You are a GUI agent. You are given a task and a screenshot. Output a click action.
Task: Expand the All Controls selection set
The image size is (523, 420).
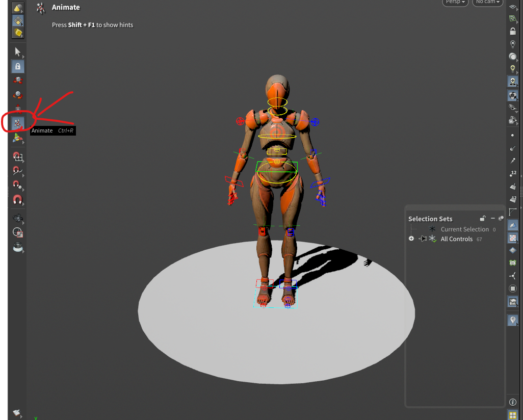411,239
